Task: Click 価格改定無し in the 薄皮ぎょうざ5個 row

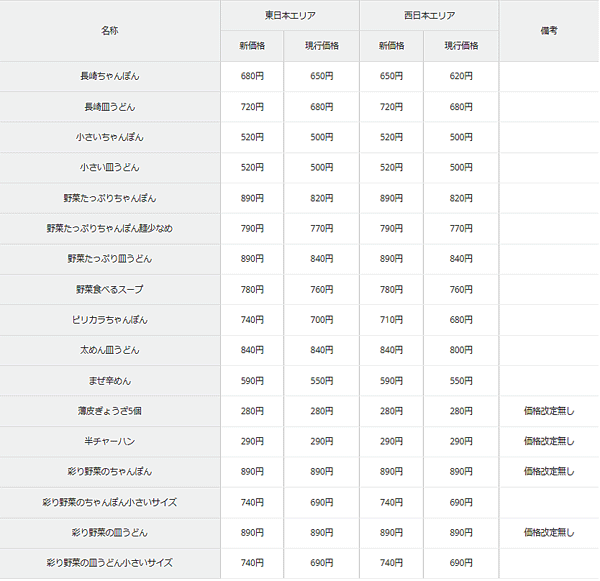Action: (549, 411)
